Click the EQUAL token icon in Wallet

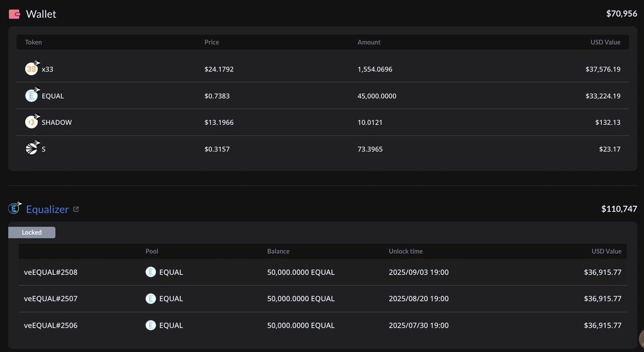coord(32,96)
